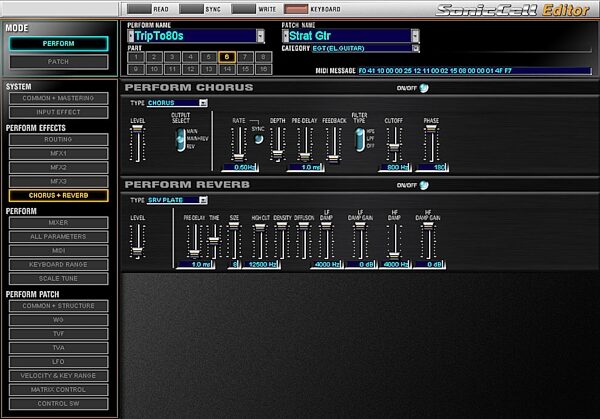
Task: Open the WG page
Action: tap(59, 320)
